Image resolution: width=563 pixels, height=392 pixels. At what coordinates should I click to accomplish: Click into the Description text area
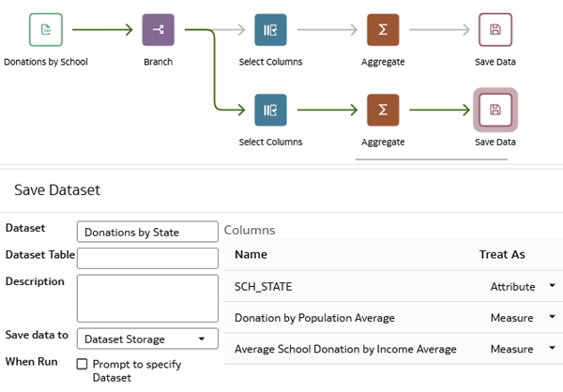point(146,298)
